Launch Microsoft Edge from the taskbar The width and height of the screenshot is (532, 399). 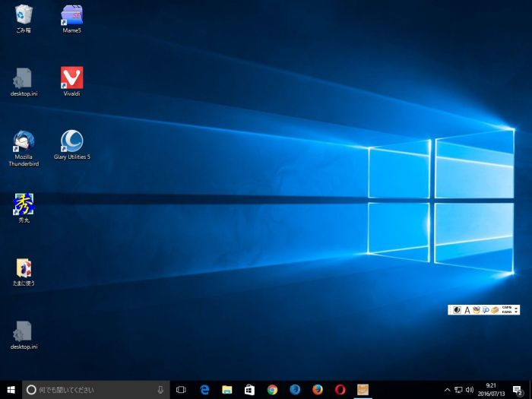coord(204,390)
